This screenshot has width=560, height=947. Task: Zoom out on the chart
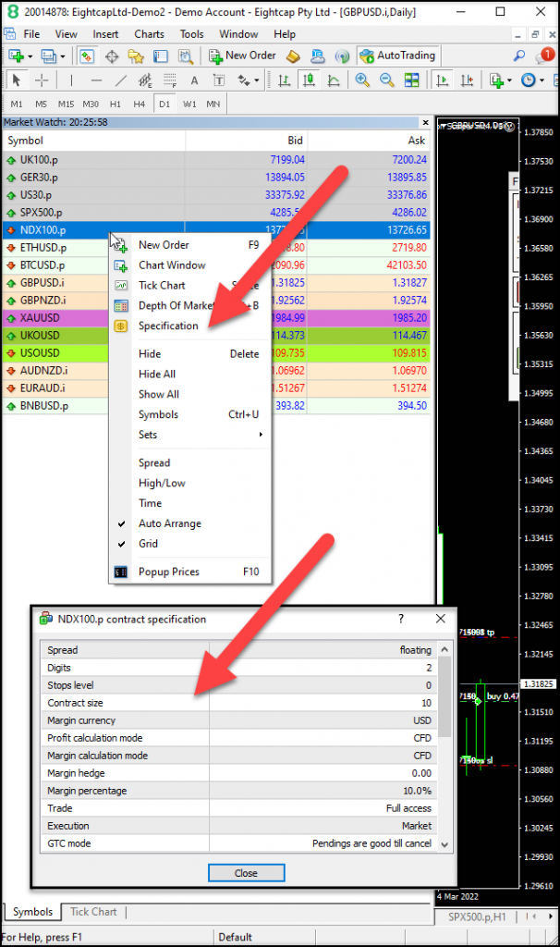point(387,80)
